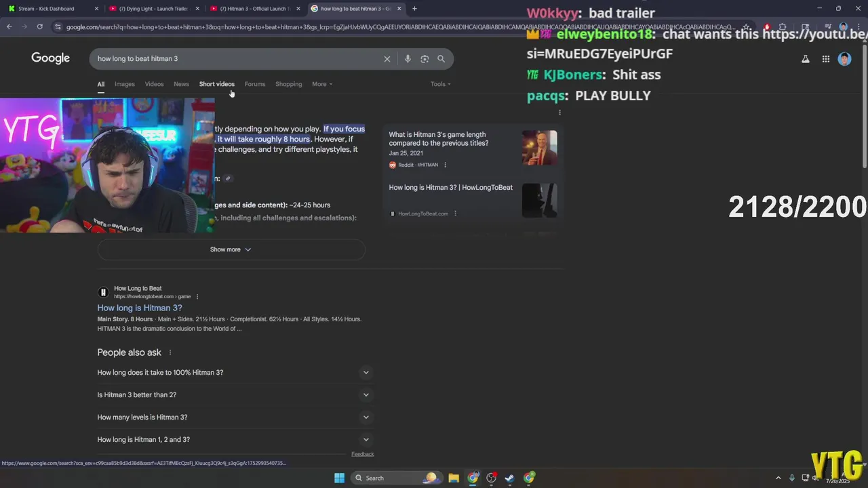Open 'How long is Hitman 3?' result link

140,308
